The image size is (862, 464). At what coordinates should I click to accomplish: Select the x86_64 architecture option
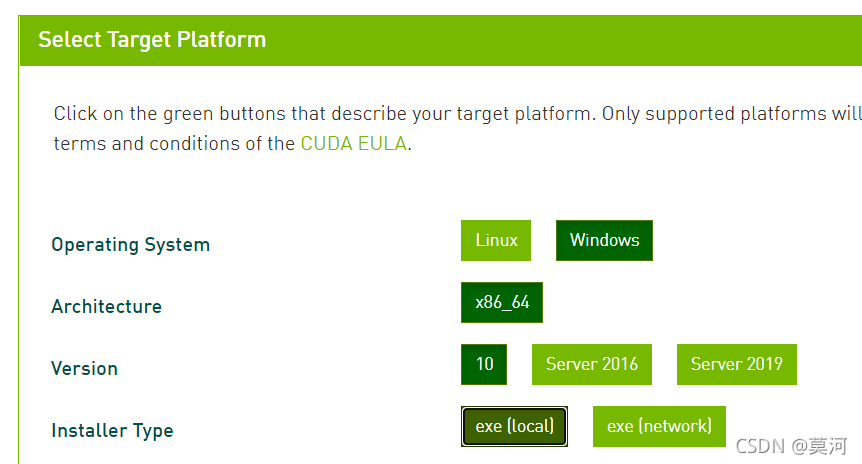point(502,302)
